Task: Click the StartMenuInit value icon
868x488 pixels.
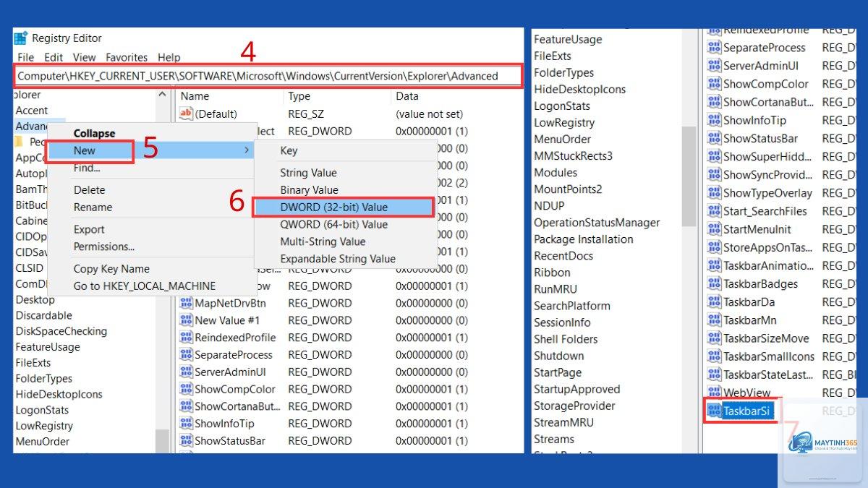Action: pos(714,229)
